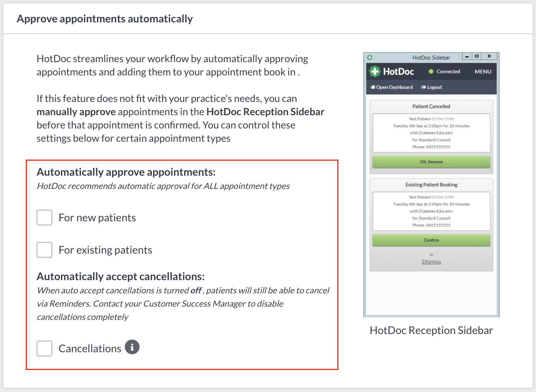Click the HotDoc Reception Sidebar caption
This screenshot has width=536, height=392.
[431, 330]
